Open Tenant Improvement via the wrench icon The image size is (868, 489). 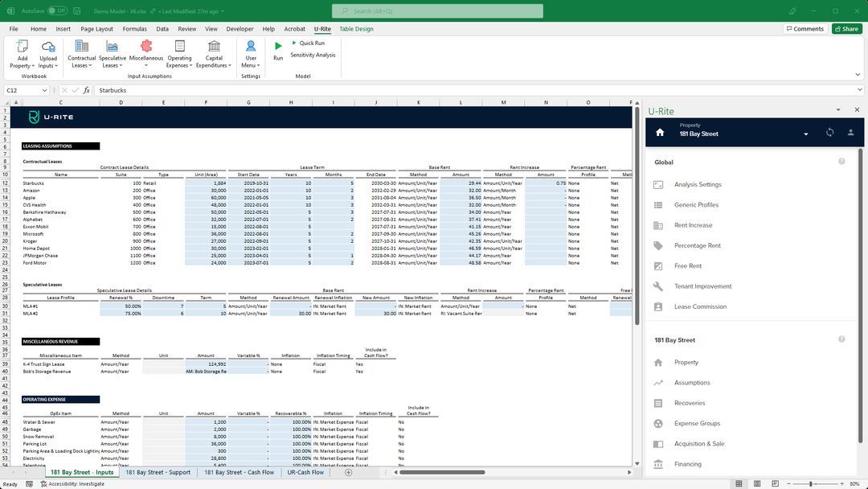[x=659, y=286]
